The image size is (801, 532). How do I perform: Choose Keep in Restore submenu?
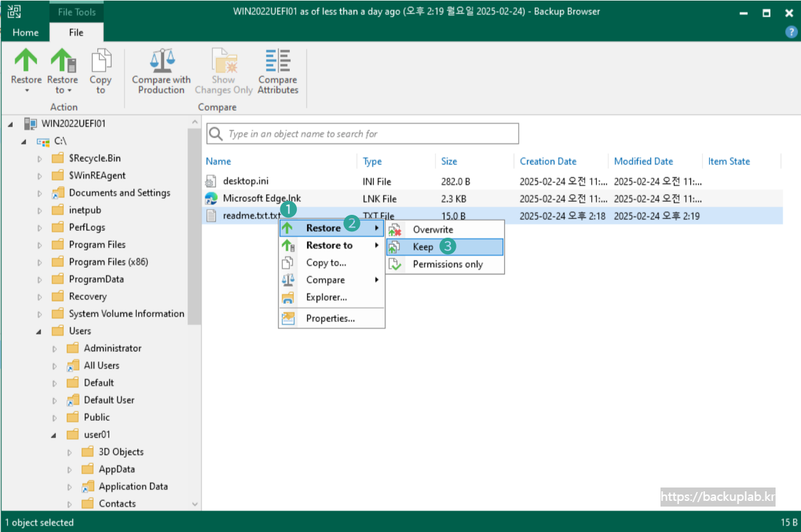pyautogui.click(x=444, y=247)
